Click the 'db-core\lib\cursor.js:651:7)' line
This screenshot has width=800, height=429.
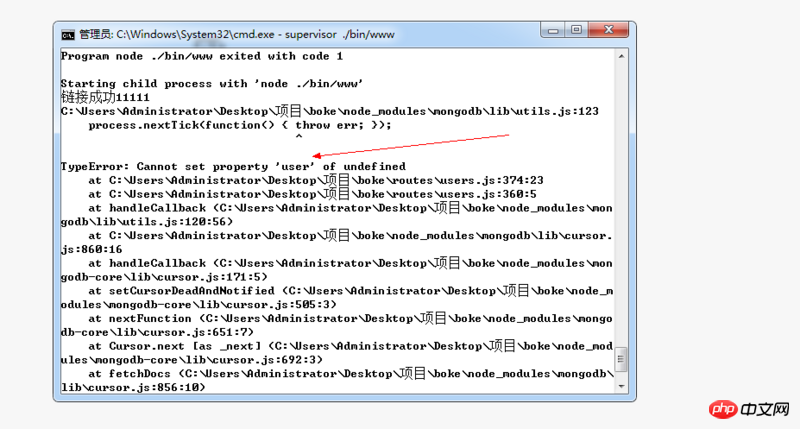click(x=157, y=332)
